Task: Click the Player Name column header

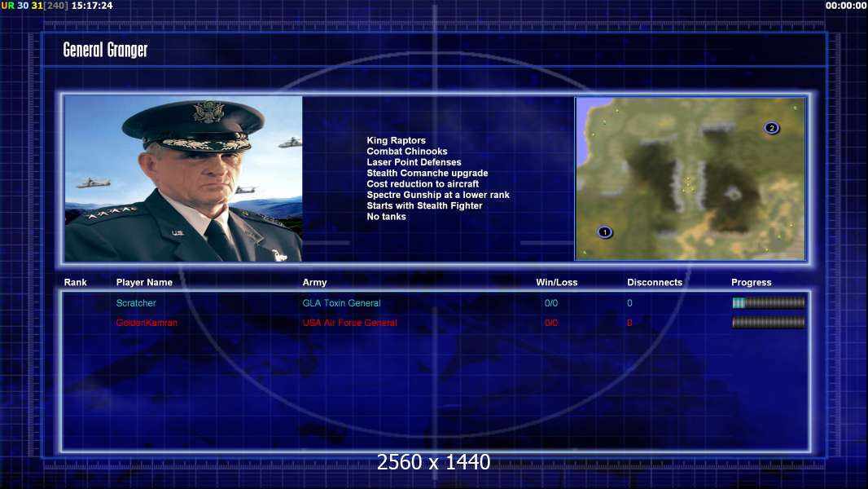Action: (144, 283)
